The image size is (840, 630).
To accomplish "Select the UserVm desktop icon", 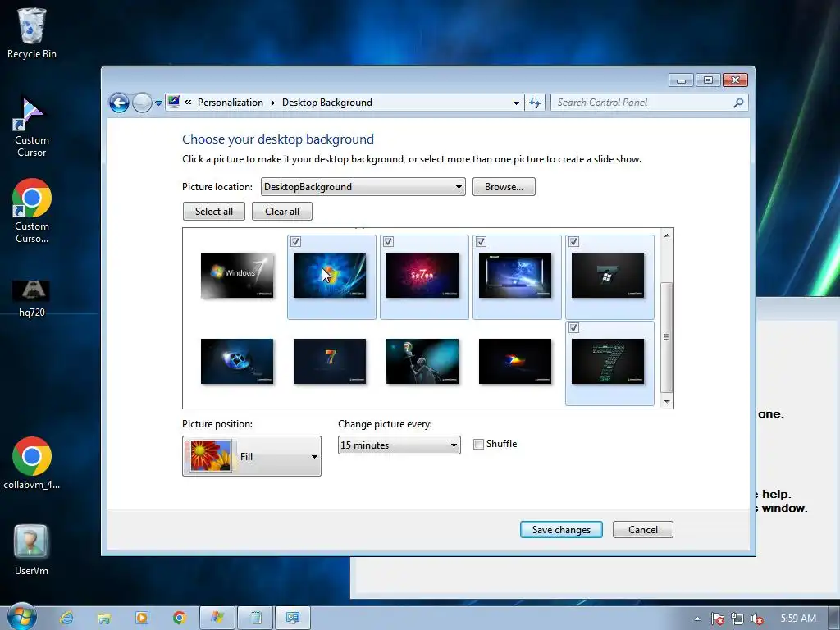I will [x=31, y=550].
